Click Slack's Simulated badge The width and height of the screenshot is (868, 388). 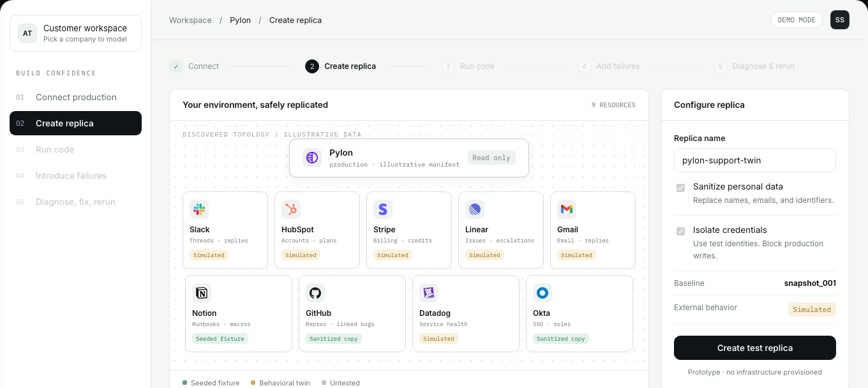pos(209,255)
